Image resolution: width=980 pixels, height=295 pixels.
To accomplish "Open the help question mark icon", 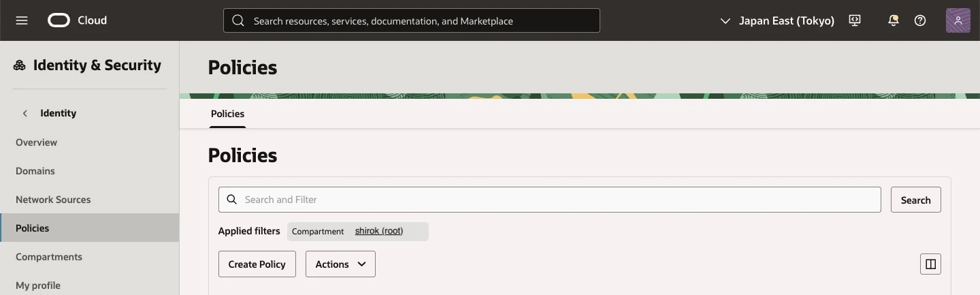I will [920, 20].
